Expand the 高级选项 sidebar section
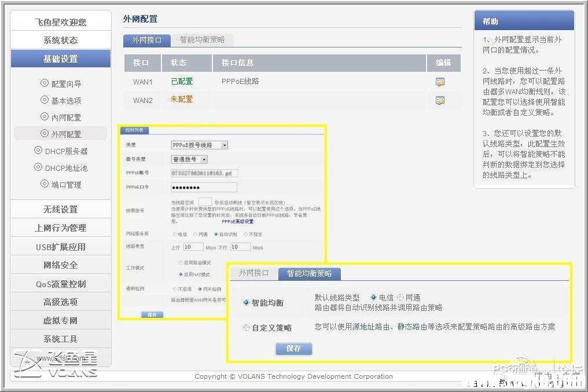The height and width of the screenshot is (392, 588). 61,302
